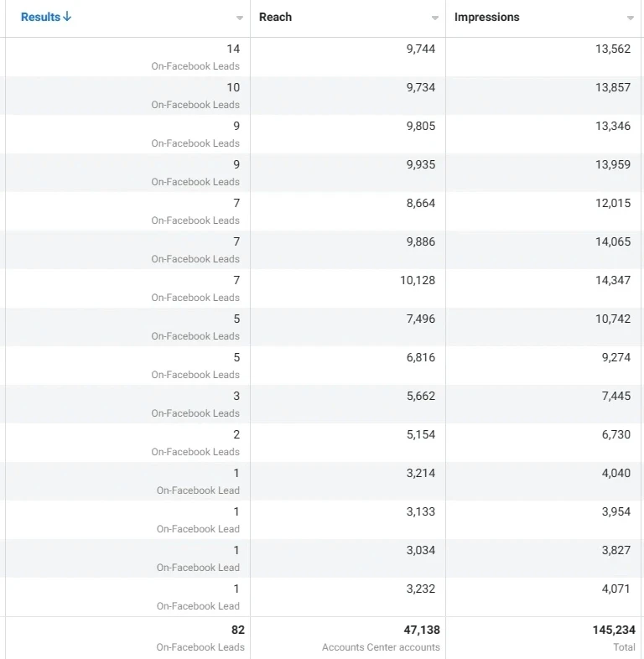The image size is (644, 659).
Task: Click impressions value 10,742
Action: click(x=613, y=319)
